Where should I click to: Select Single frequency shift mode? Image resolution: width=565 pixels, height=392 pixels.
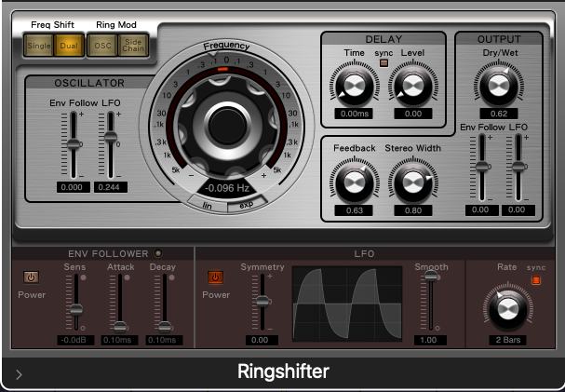(38, 46)
